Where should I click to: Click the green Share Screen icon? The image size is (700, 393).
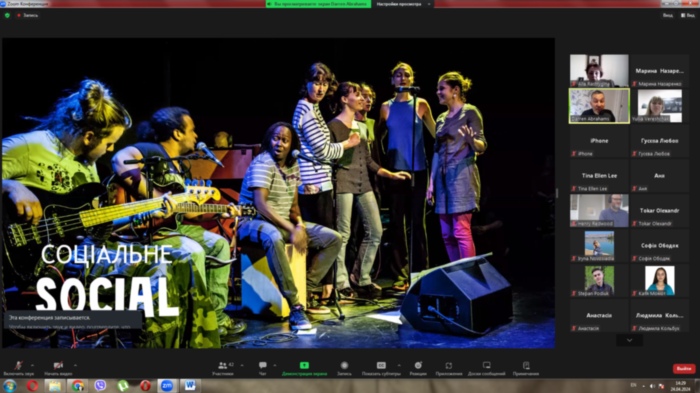[x=304, y=365]
